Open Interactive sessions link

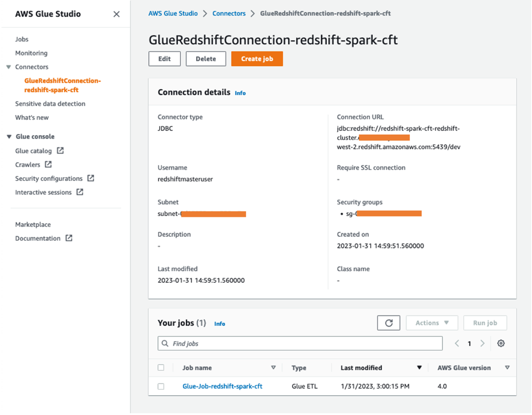[44, 193]
